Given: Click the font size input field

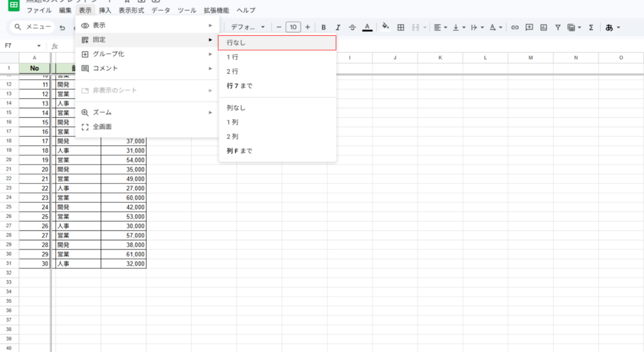Looking at the screenshot, I should point(293,27).
